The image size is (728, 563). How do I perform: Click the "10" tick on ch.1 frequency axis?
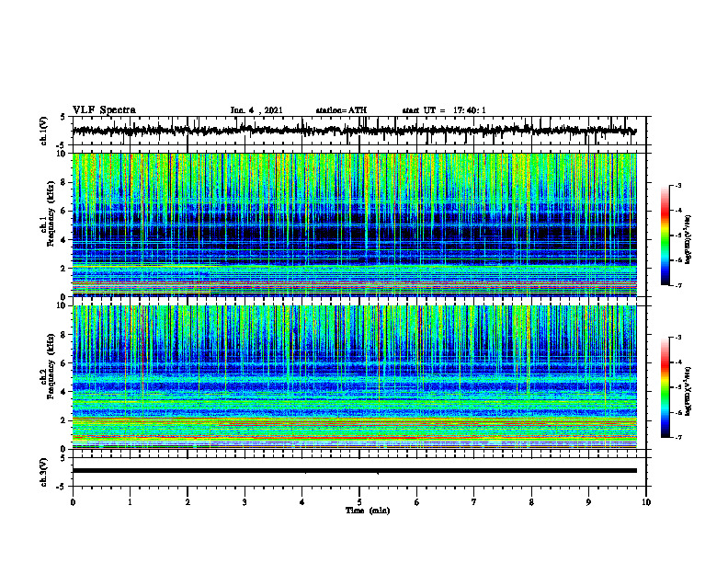[62, 154]
